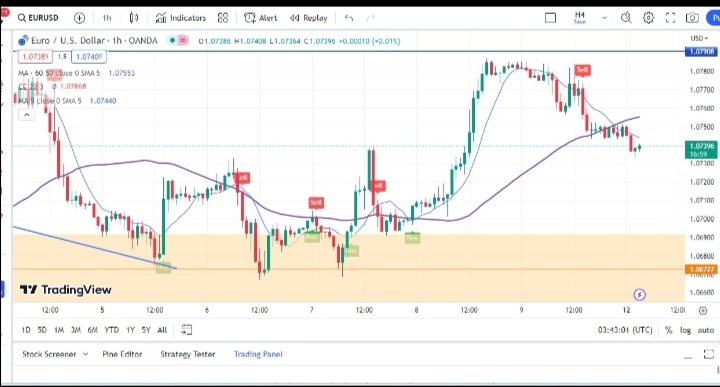Collapse the indicator legend chevron

tap(26, 115)
